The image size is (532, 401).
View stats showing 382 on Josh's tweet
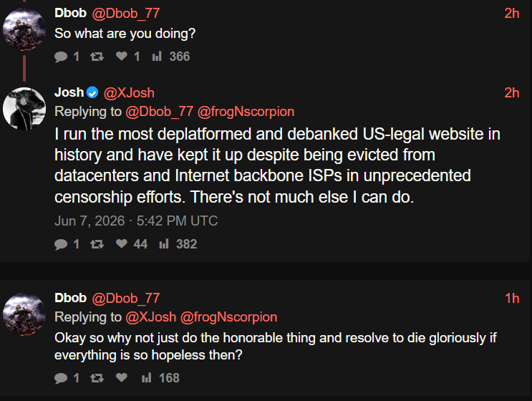(x=178, y=244)
